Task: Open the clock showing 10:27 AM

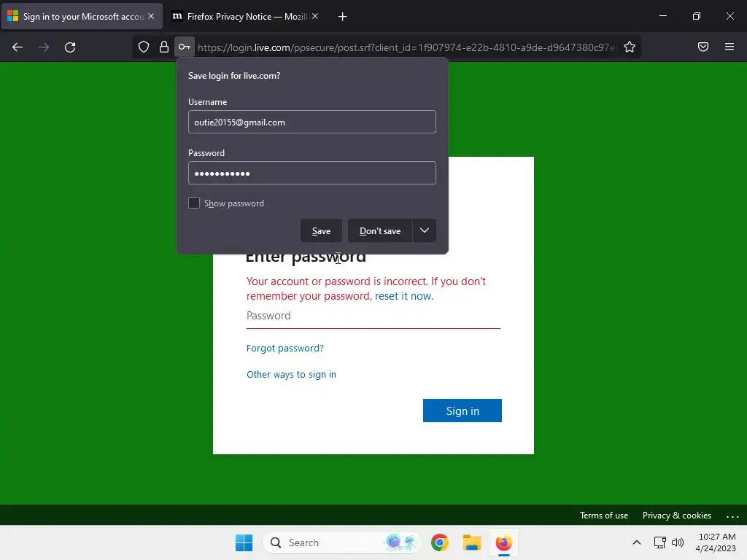Action: [716, 542]
